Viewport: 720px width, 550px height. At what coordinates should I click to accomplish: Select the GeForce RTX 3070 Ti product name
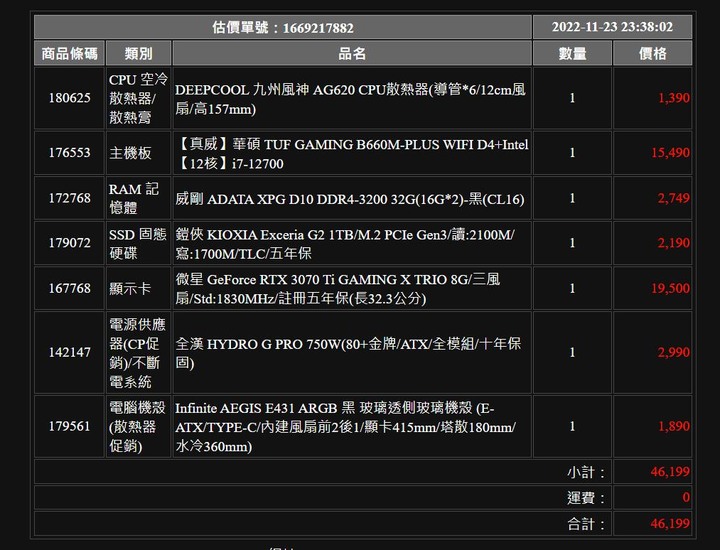[x=338, y=289]
